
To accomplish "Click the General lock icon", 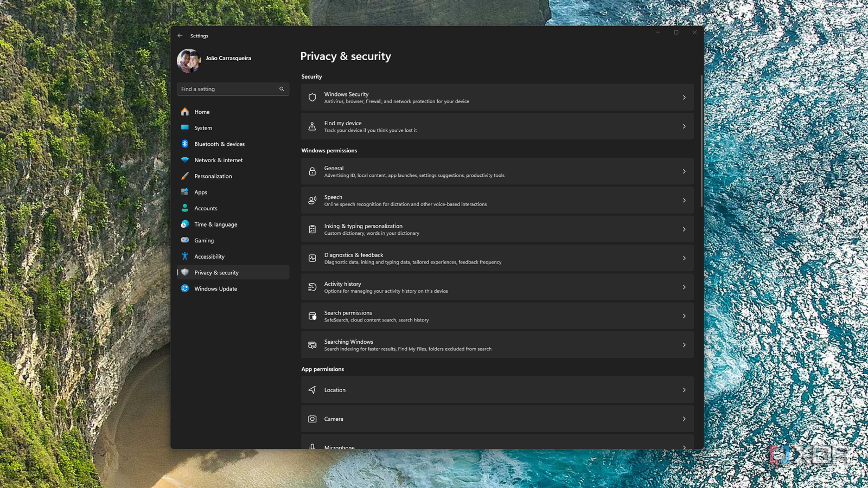I will click(312, 171).
